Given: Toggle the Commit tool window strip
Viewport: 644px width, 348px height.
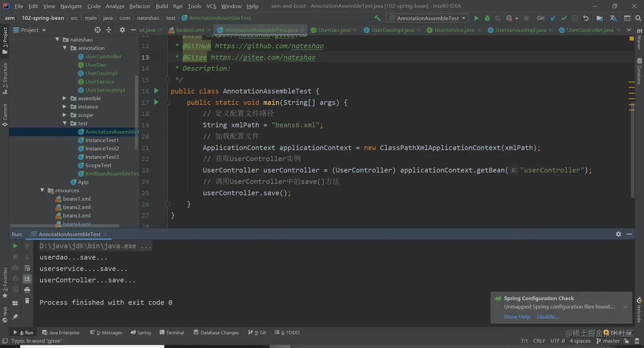Looking at the screenshot, I should click(x=5, y=115).
